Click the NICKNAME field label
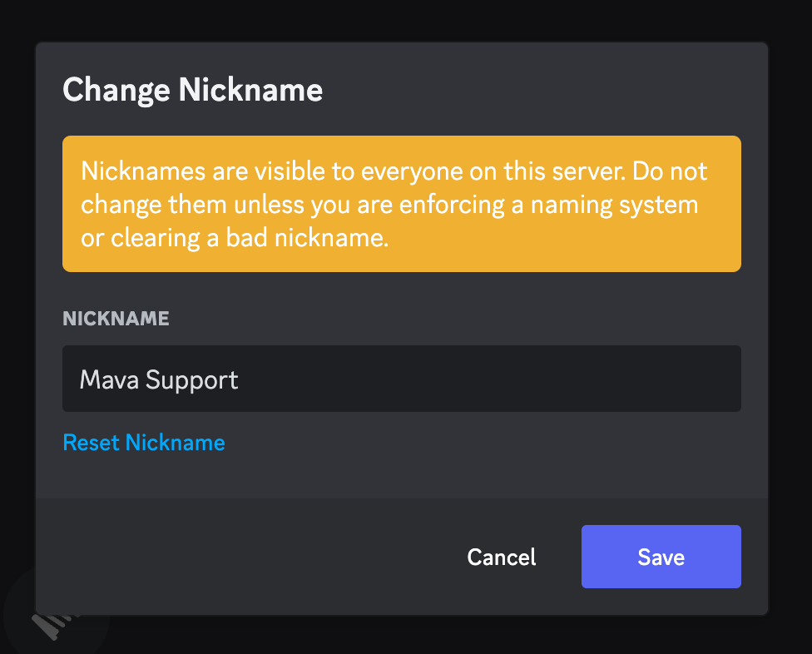 pyautogui.click(x=116, y=318)
